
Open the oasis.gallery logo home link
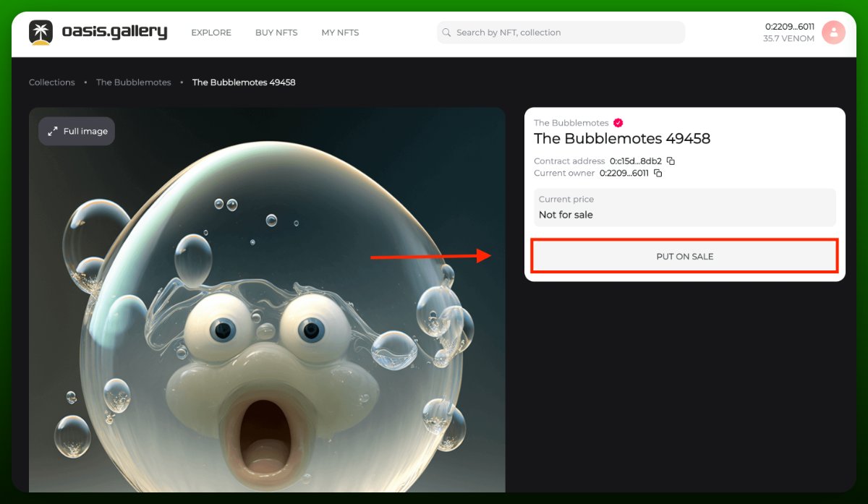[98, 33]
